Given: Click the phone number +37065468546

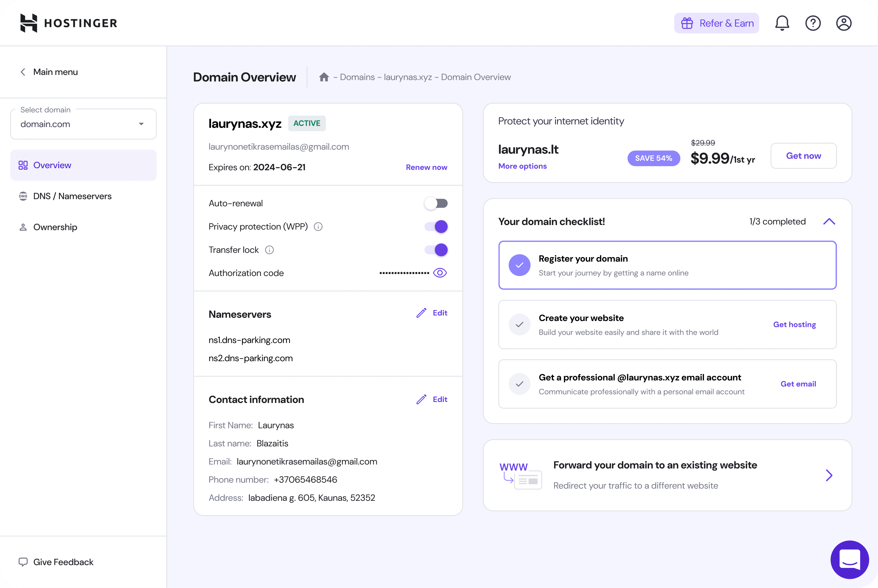Looking at the screenshot, I should click(305, 480).
